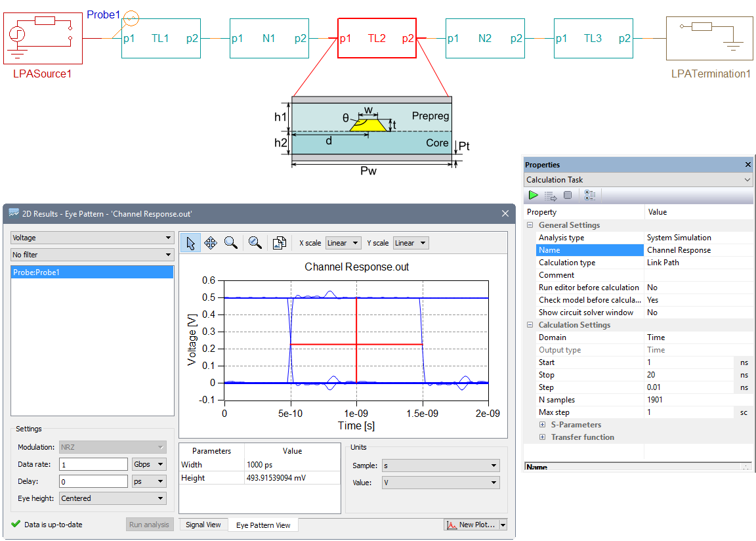Open the Eye height Centered dropdown

coord(112,498)
